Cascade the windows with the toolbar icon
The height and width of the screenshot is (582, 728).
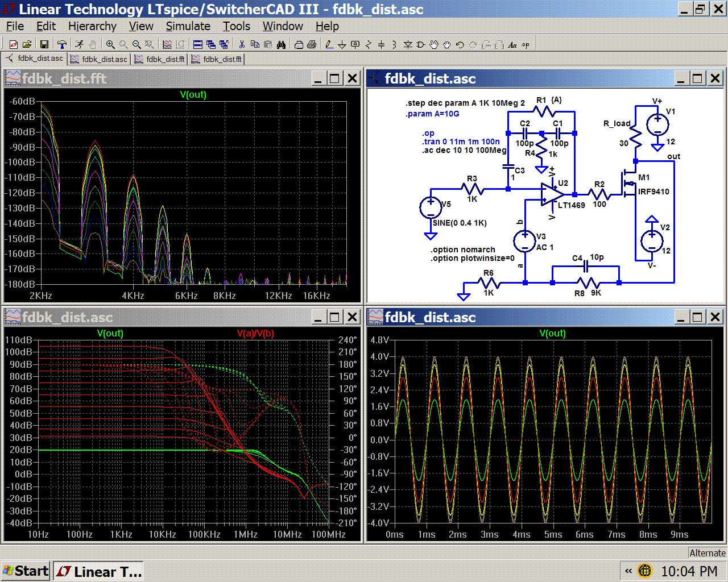211,44
